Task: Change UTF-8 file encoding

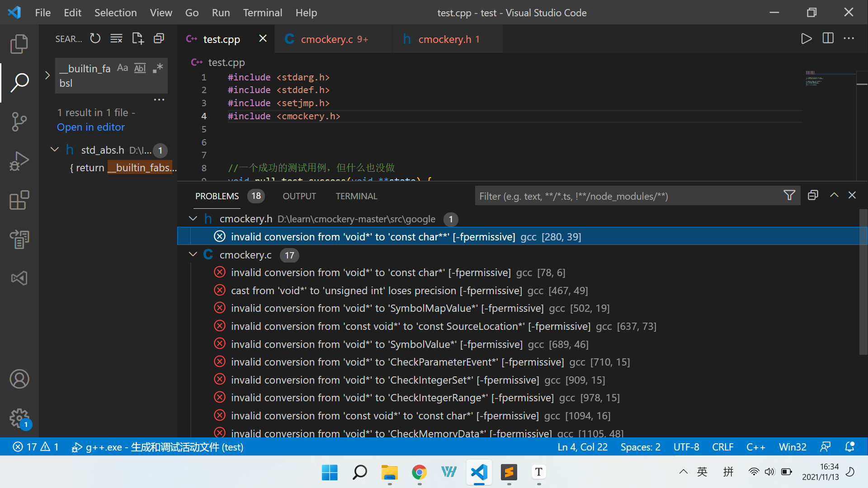Action: coord(686,447)
